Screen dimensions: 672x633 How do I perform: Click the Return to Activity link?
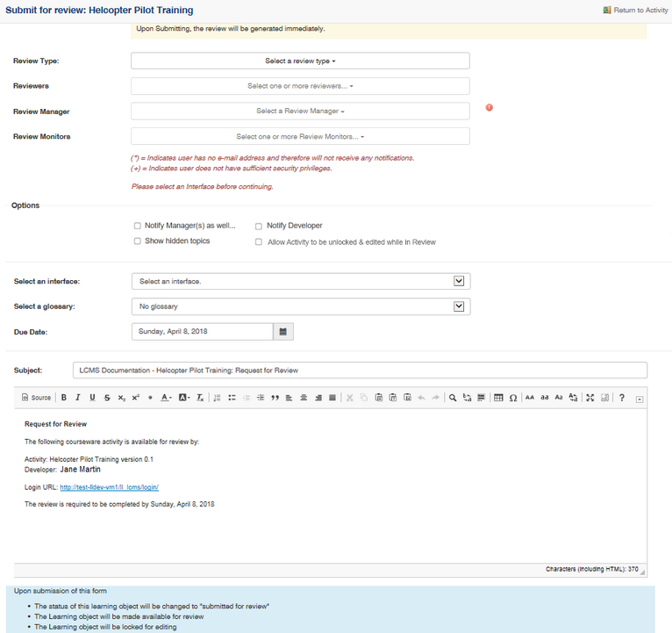tap(635, 11)
